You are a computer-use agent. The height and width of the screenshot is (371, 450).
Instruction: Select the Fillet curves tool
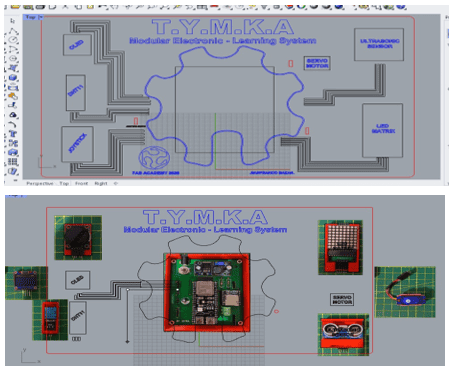click(x=13, y=124)
